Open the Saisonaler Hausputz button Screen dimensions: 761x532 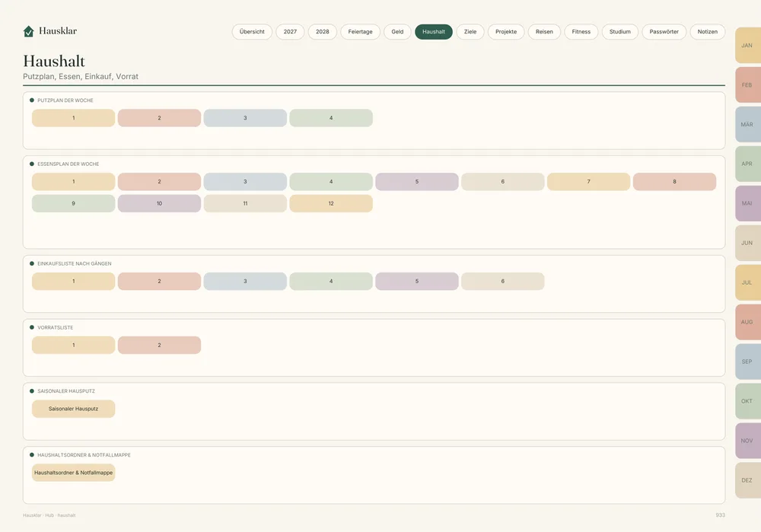click(x=73, y=409)
